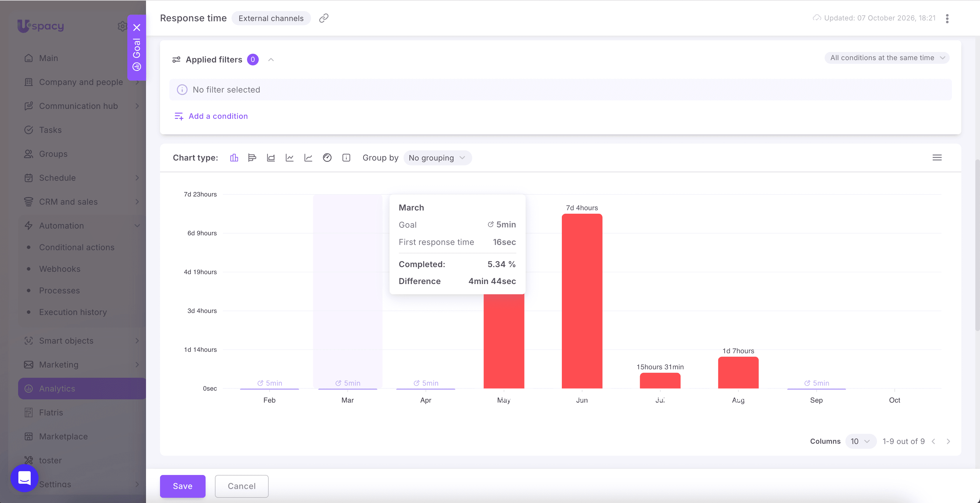
Task: Change the Columns count dropdown
Action: 861,441
